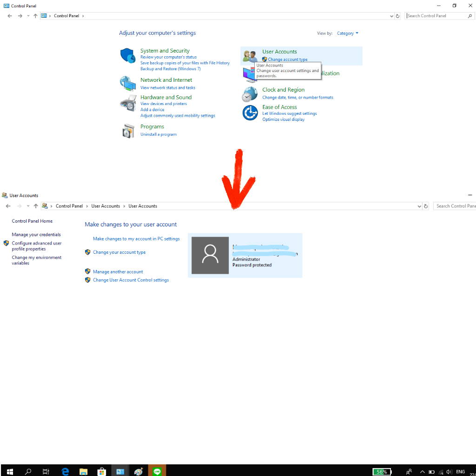Click Uninstall a program link
The image size is (476, 476).
(159, 134)
